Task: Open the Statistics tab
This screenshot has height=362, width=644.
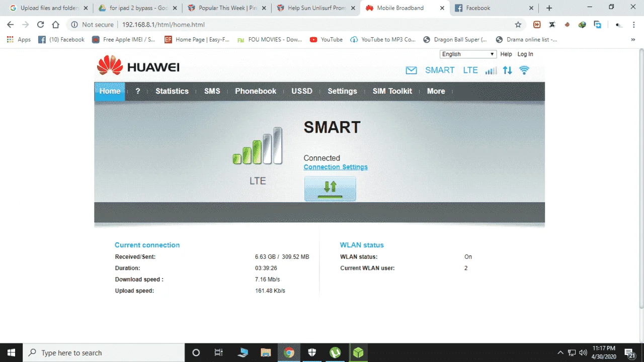Action: tap(172, 91)
